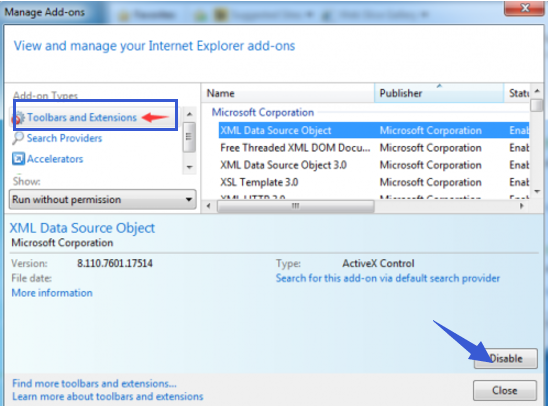Open the More information link
The width and height of the screenshot is (548, 406).
[x=52, y=293]
